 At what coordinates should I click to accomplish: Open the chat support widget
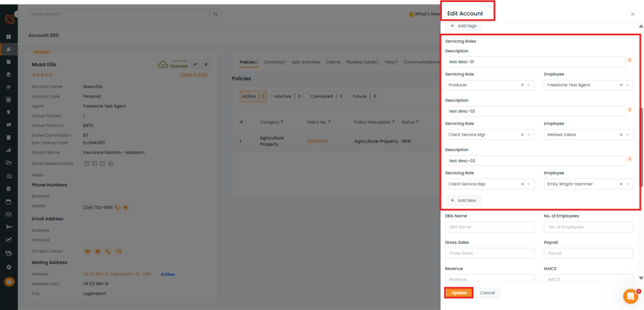click(630, 296)
